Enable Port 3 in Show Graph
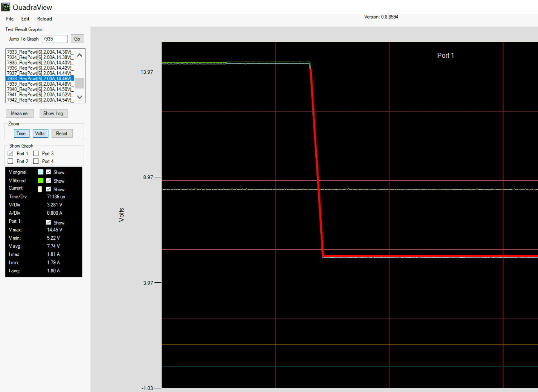Screen dimensions: 538x392 (36, 153)
